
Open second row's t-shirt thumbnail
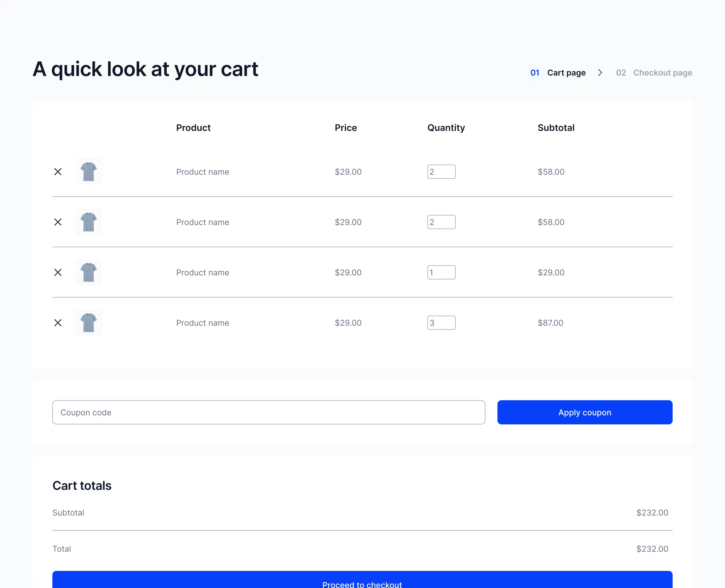click(x=89, y=222)
